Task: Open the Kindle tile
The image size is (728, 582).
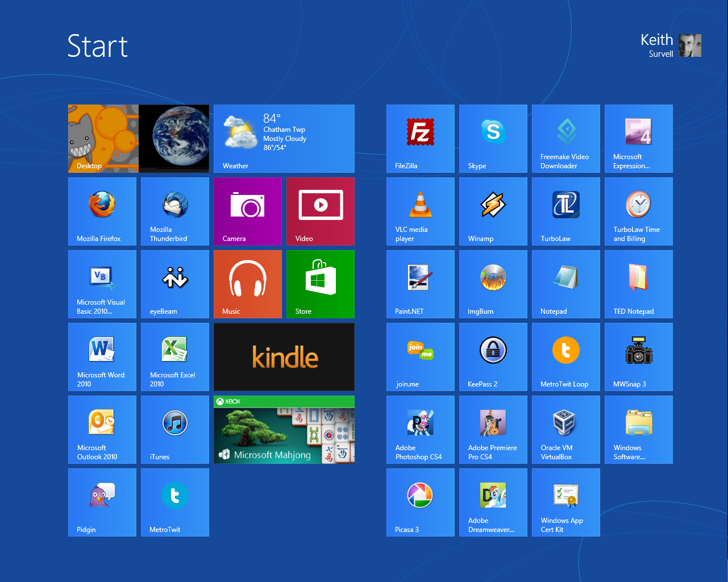Action: point(284,357)
